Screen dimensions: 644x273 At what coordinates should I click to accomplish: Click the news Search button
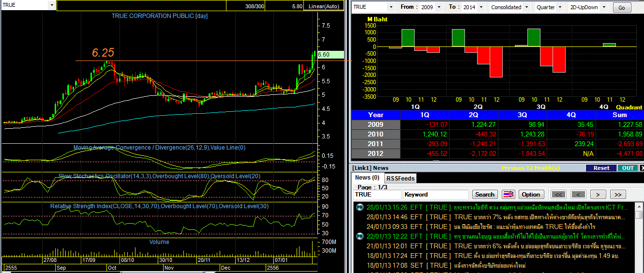(484, 194)
